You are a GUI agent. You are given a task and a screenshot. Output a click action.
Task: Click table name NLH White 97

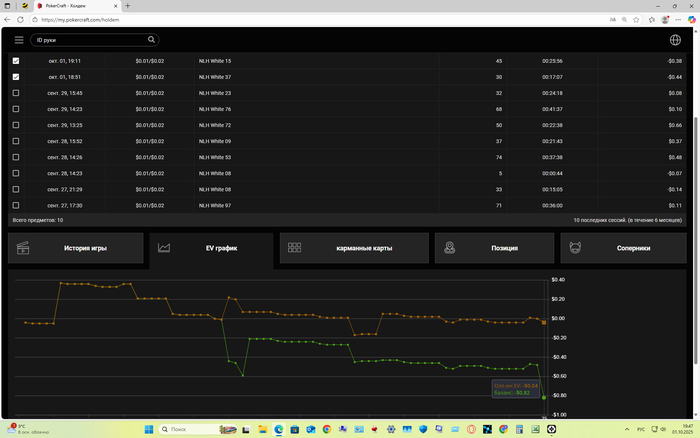tap(215, 205)
